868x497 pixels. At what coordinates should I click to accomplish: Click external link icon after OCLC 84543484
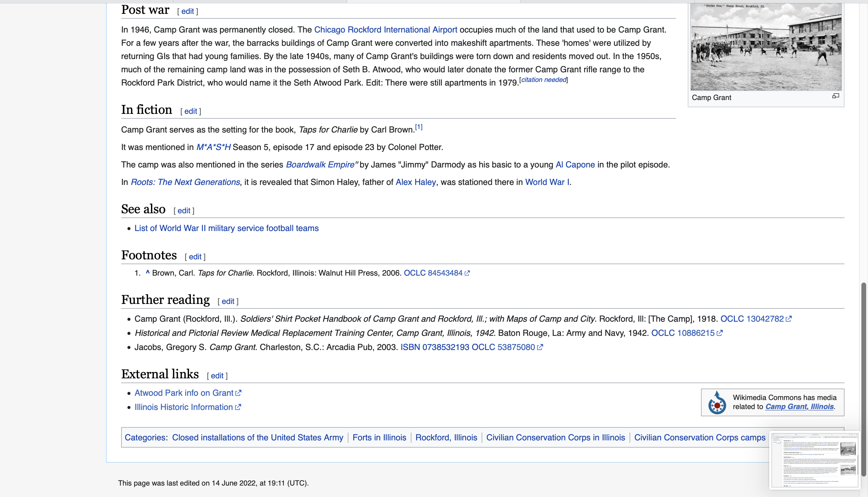[x=467, y=273]
